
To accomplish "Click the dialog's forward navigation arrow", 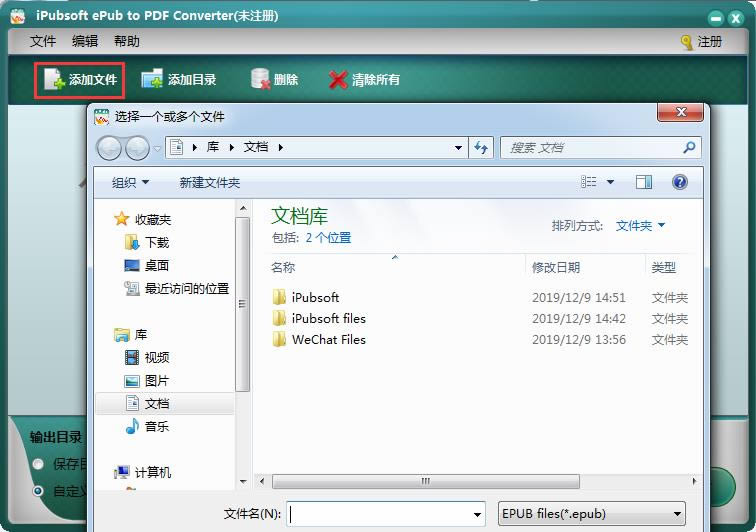I will pyautogui.click(x=137, y=148).
